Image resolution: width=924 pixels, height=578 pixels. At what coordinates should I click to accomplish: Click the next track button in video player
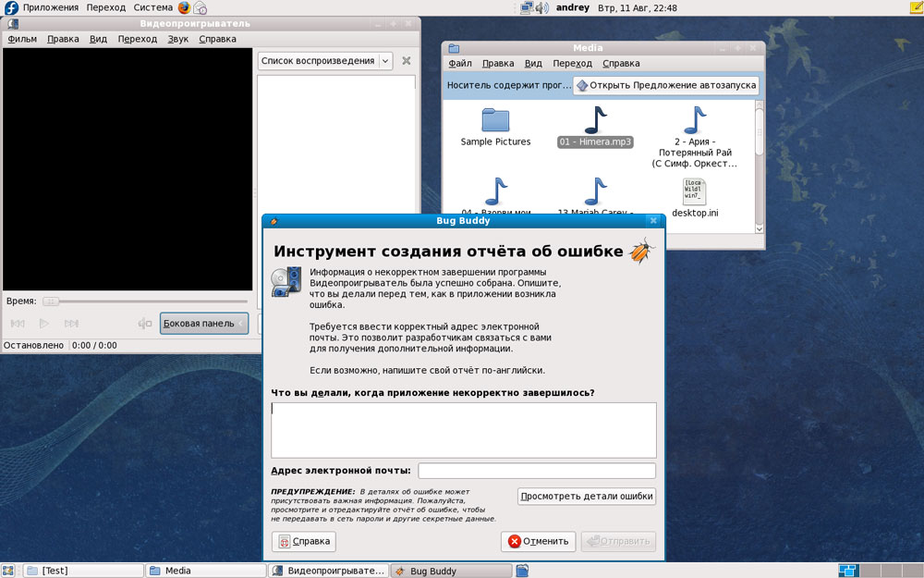[x=71, y=323]
